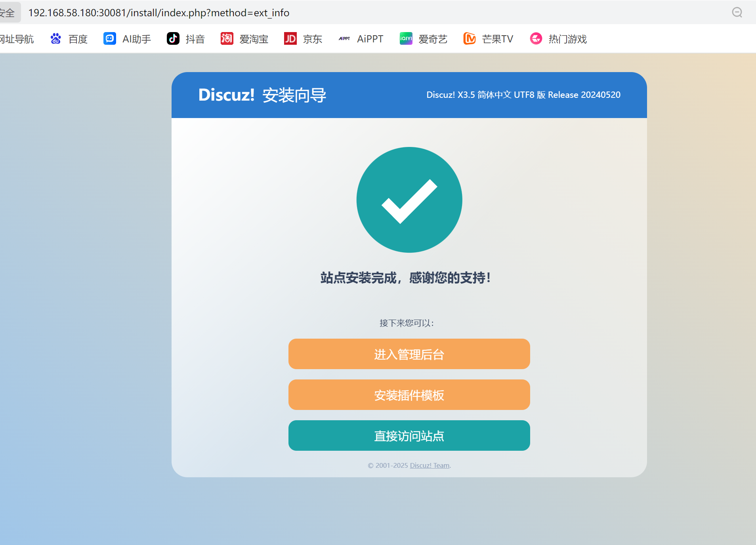Screen dimensions: 756x545
Task: Click the Discuz! X3.5 release version text
Action: tap(523, 95)
